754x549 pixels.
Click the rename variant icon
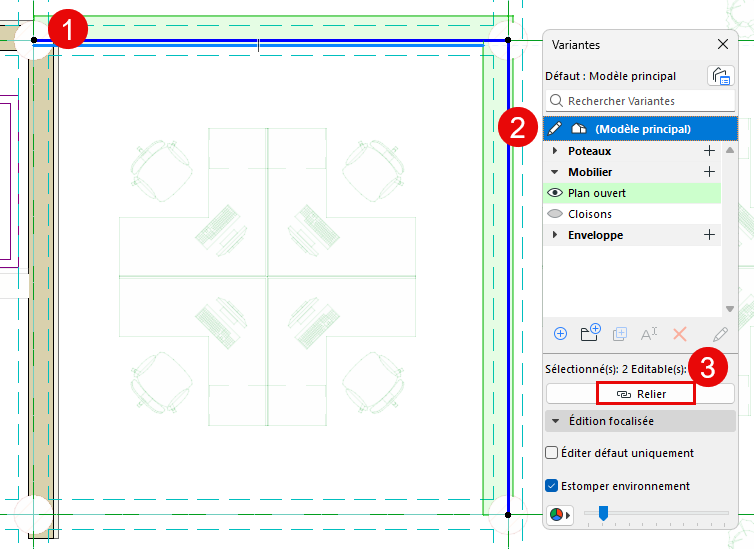649,333
